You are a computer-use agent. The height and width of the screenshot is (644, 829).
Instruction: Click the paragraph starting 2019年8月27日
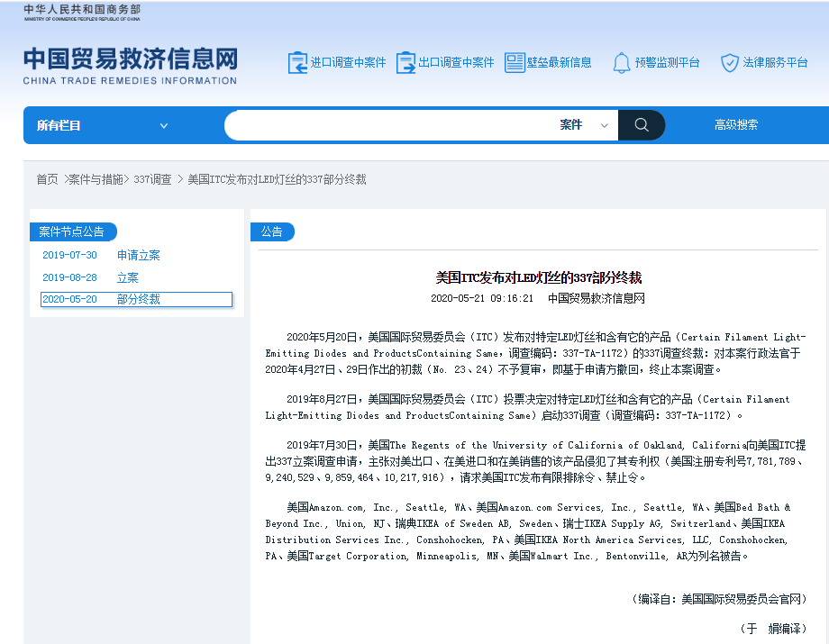pyautogui.click(x=528, y=407)
